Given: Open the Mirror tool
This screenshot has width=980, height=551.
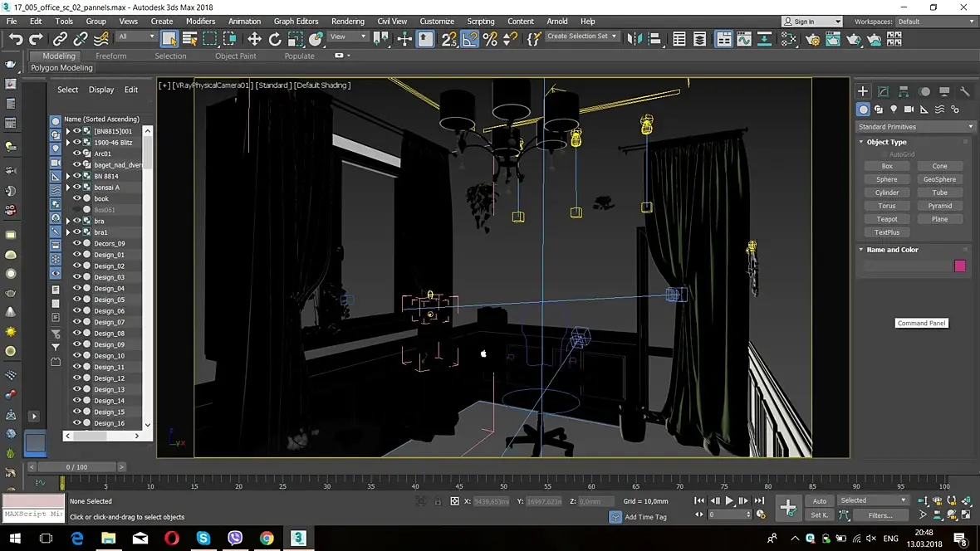Looking at the screenshot, I should [635, 39].
